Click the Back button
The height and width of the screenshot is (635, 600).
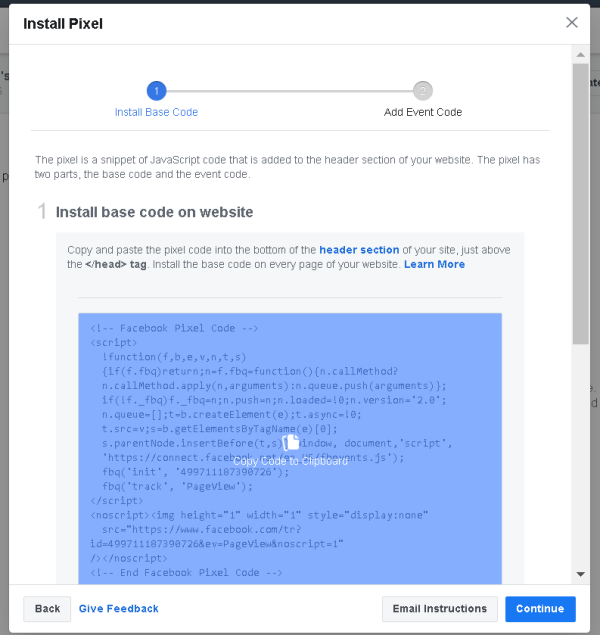point(47,609)
